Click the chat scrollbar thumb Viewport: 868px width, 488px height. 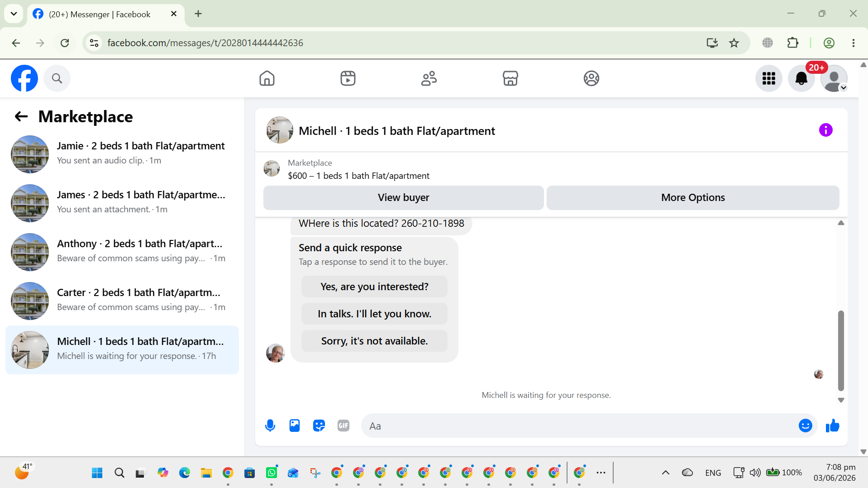pyautogui.click(x=841, y=350)
